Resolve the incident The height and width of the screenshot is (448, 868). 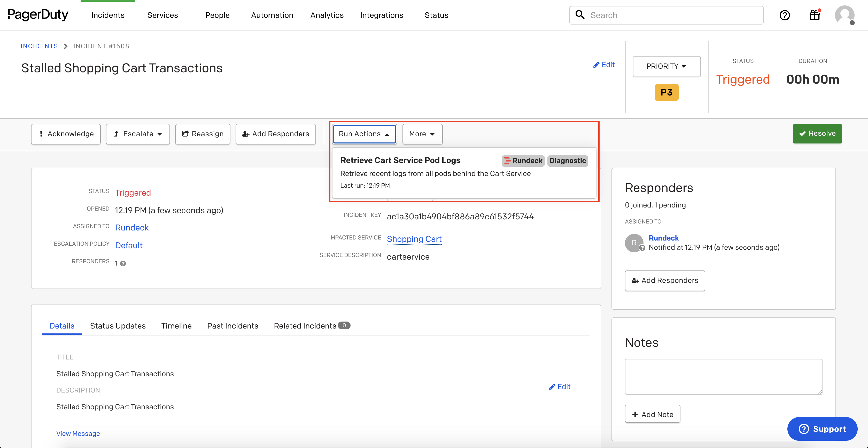pos(817,134)
